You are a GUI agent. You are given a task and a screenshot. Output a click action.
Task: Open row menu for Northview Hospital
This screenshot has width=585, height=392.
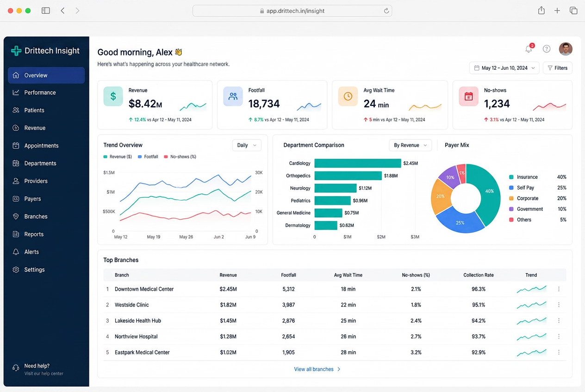[x=559, y=337]
